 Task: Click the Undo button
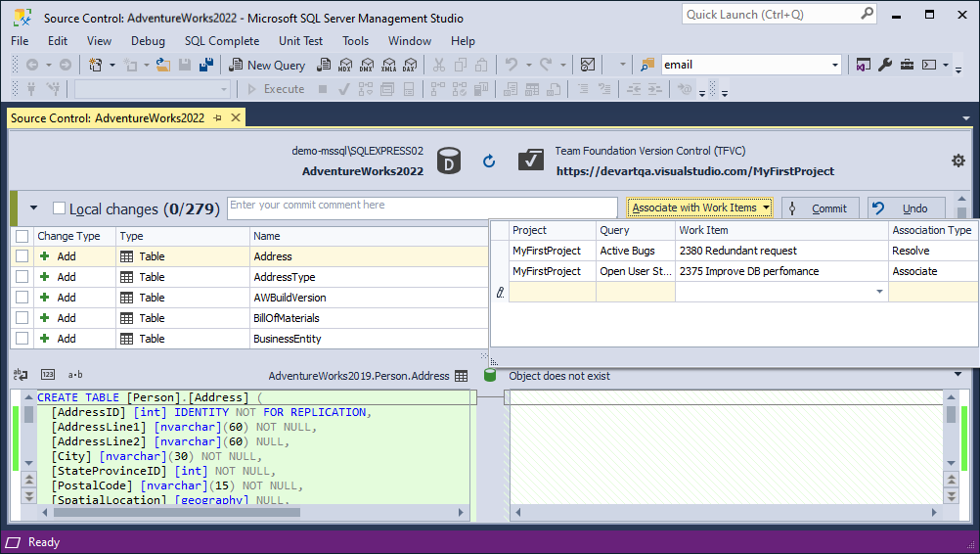[x=905, y=208]
